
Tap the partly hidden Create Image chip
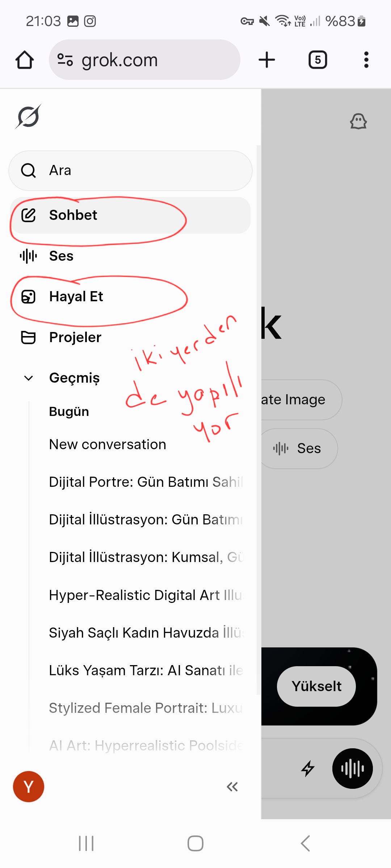pyautogui.click(x=301, y=400)
